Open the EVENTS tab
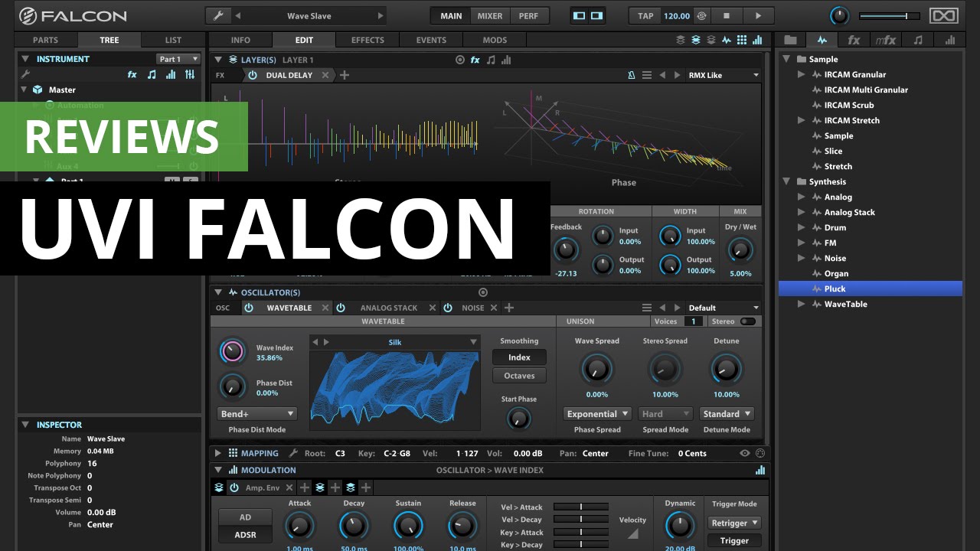Image resolution: width=980 pixels, height=551 pixels. 431,40
